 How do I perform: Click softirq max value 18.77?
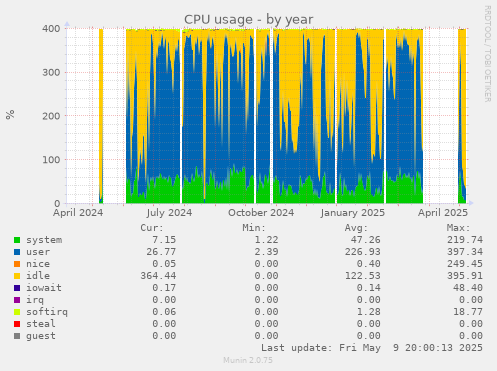[468, 312]
